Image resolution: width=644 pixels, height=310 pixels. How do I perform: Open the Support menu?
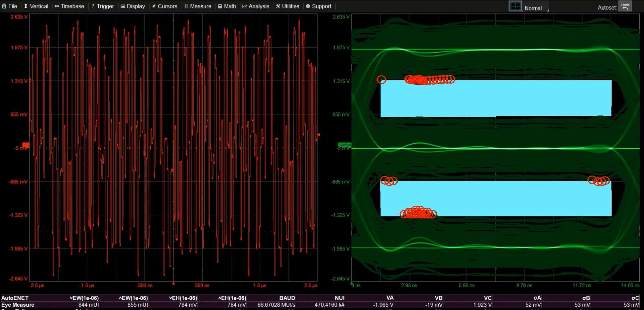click(318, 6)
